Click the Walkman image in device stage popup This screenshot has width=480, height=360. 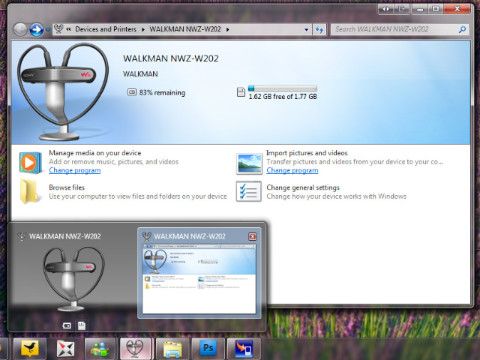75,279
